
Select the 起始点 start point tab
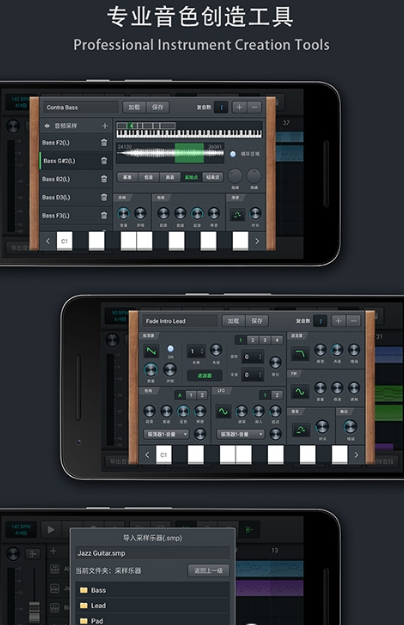(191, 177)
